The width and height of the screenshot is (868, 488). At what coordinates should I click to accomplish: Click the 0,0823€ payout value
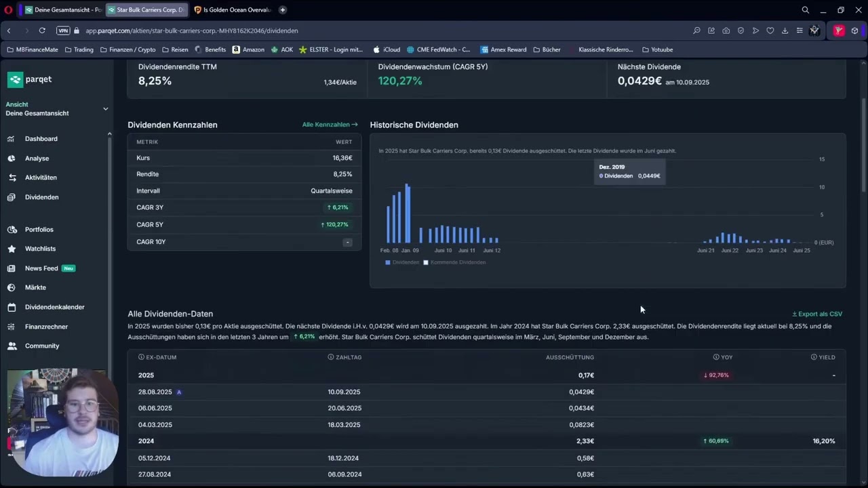[581, 425]
